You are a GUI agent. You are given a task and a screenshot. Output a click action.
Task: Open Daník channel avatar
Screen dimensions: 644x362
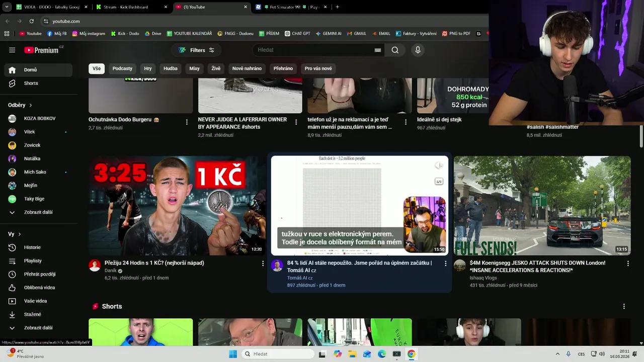(x=95, y=265)
